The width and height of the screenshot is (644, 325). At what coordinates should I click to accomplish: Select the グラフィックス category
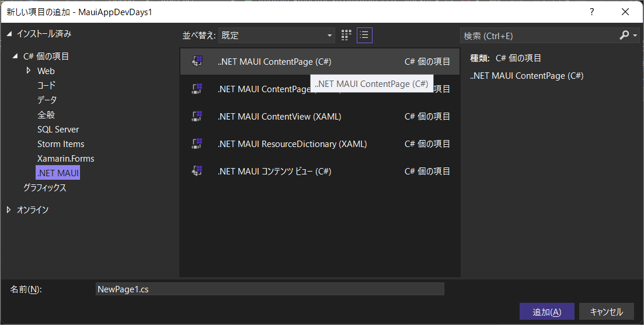point(45,187)
